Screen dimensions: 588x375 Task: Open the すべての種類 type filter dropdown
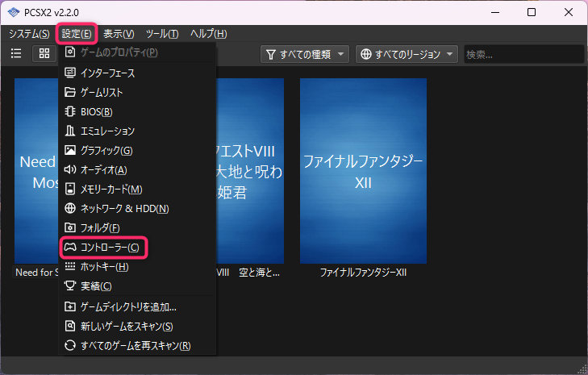305,54
